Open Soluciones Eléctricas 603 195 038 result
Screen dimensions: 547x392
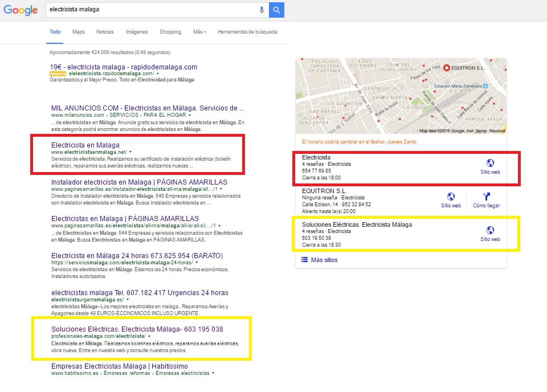tap(137, 329)
